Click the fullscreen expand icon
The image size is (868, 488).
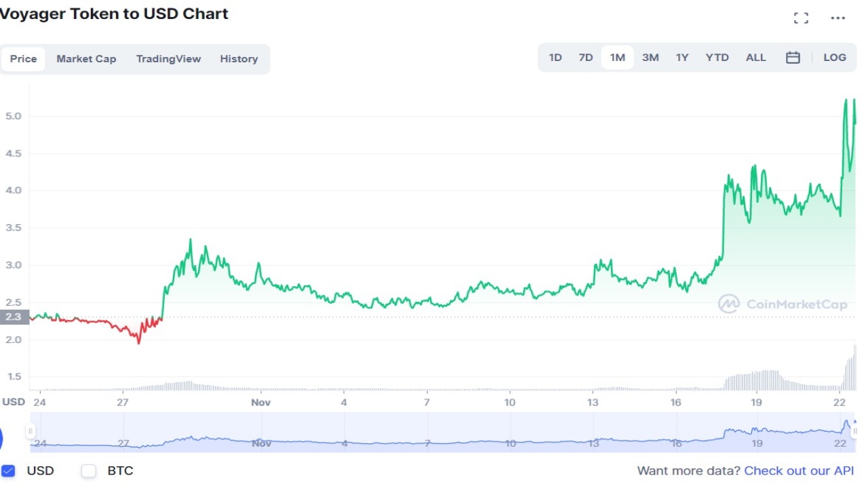tap(801, 18)
